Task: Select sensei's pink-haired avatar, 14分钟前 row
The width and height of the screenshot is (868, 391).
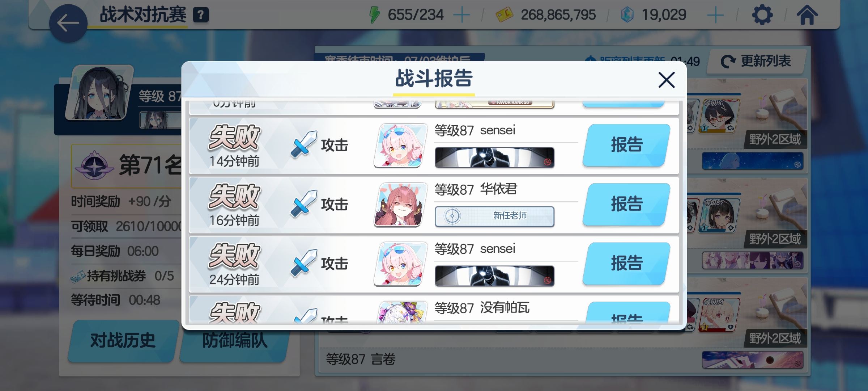Action: (x=400, y=146)
